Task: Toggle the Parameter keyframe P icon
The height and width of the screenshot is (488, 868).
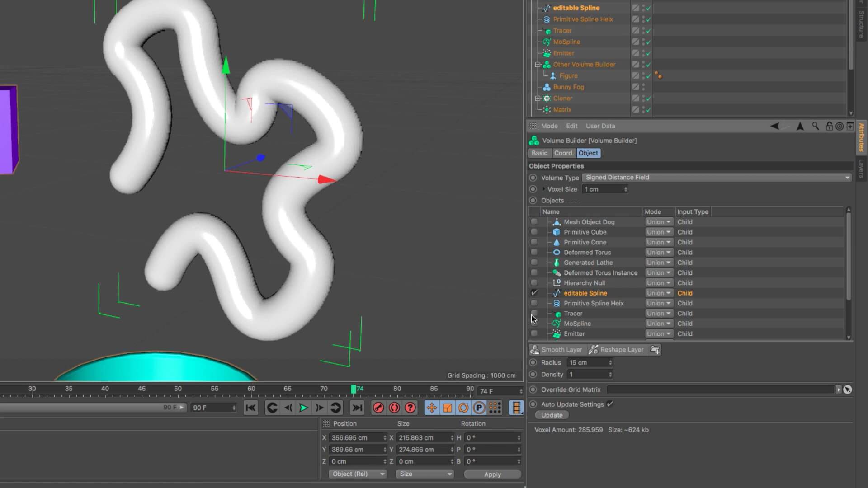Action: tap(479, 408)
